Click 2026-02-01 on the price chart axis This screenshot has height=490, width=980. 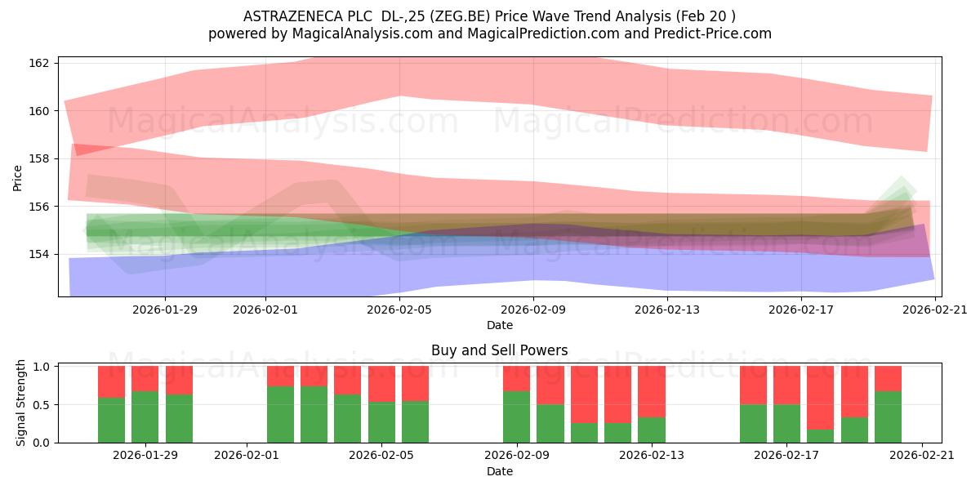pyautogui.click(x=265, y=310)
